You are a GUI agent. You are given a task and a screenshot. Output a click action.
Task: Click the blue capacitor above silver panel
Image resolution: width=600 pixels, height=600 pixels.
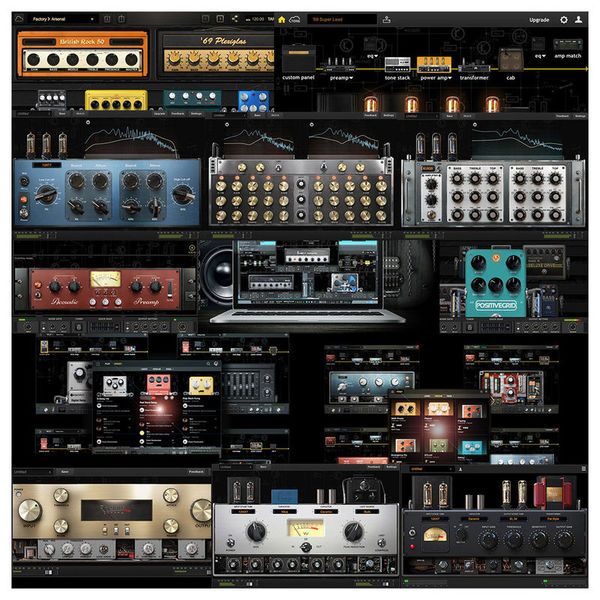tap(284, 496)
